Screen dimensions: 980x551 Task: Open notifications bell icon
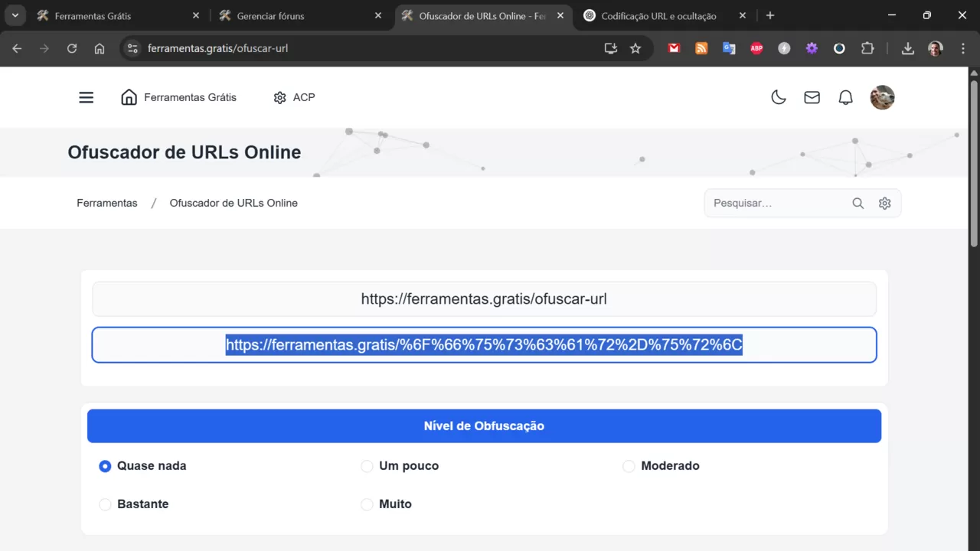click(845, 97)
